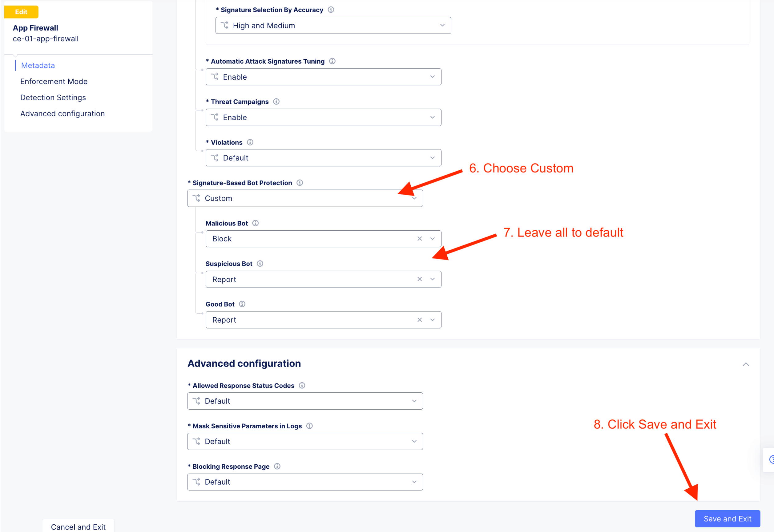Image resolution: width=774 pixels, height=532 pixels.
Task: Click info icon for Signature-Based Bot Protection
Action: click(300, 183)
